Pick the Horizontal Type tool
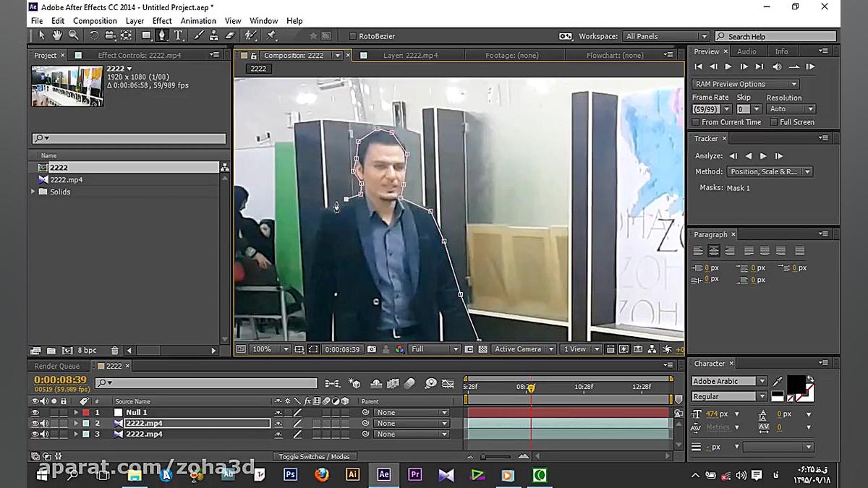The height and width of the screenshot is (488, 868). click(x=178, y=35)
